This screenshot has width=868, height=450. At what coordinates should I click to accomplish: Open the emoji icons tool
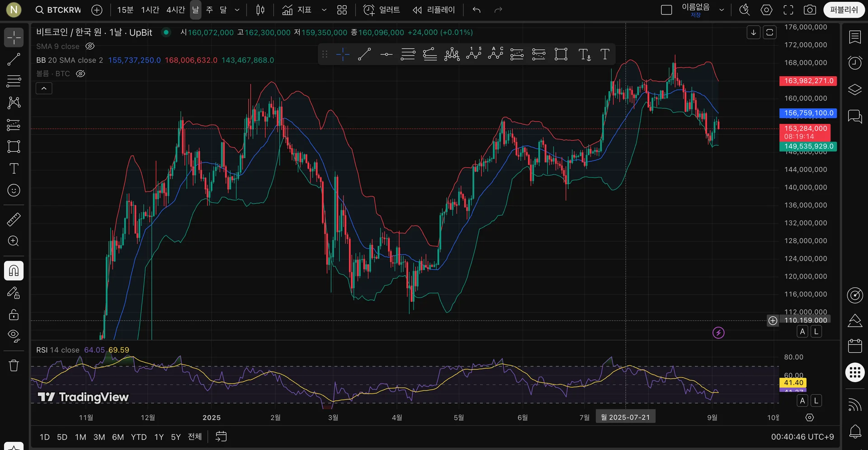point(14,190)
